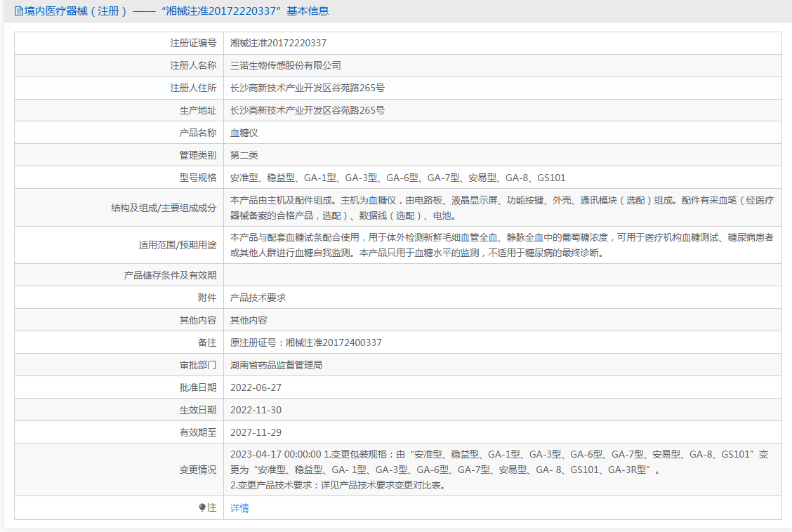Click the address value in 生产地址 row

(307, 110)
